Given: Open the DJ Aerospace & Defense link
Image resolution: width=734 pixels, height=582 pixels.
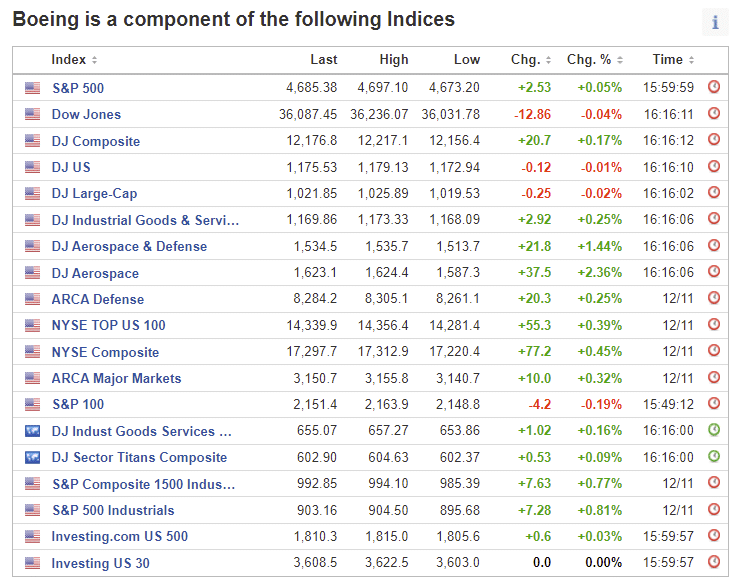Looking at the screenshot, I should (129, 246).
